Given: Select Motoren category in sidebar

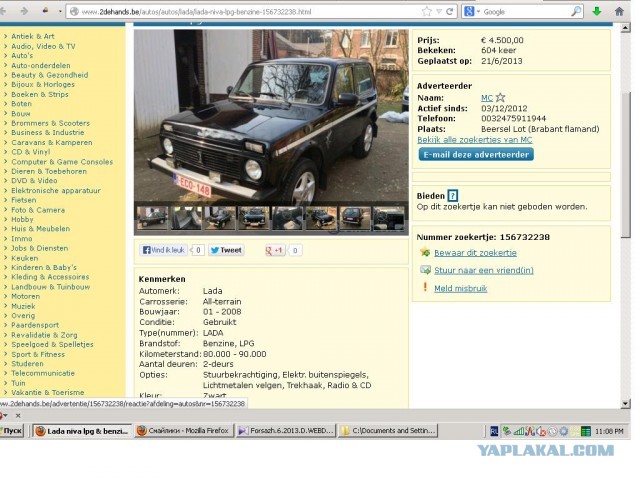Looking at the screenshot, I should 25,296.
